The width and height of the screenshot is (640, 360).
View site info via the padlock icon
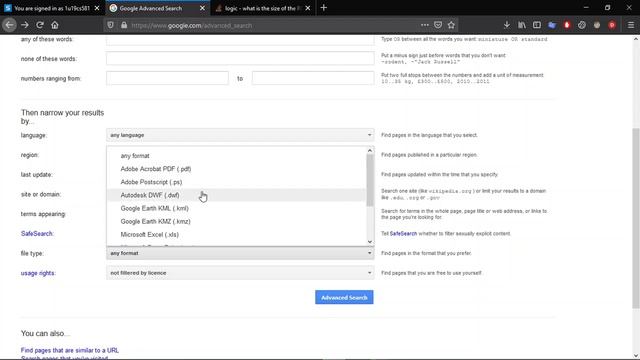coord(124,25)
